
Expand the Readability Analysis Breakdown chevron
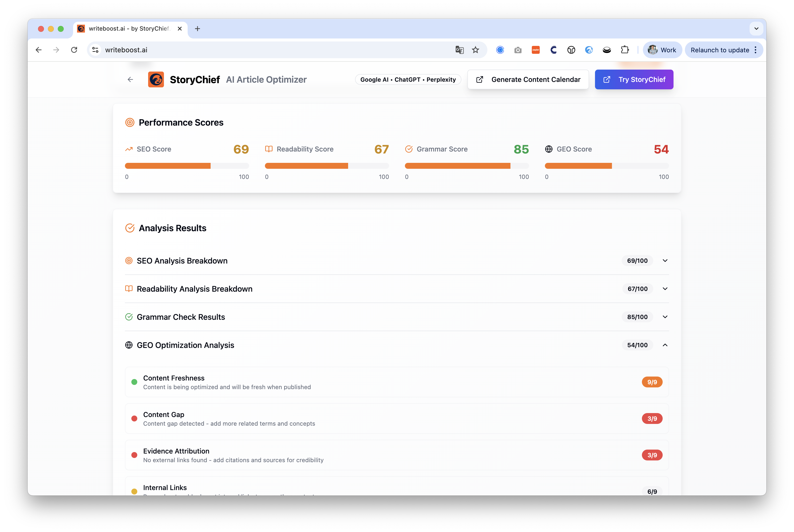coord(665,289)
